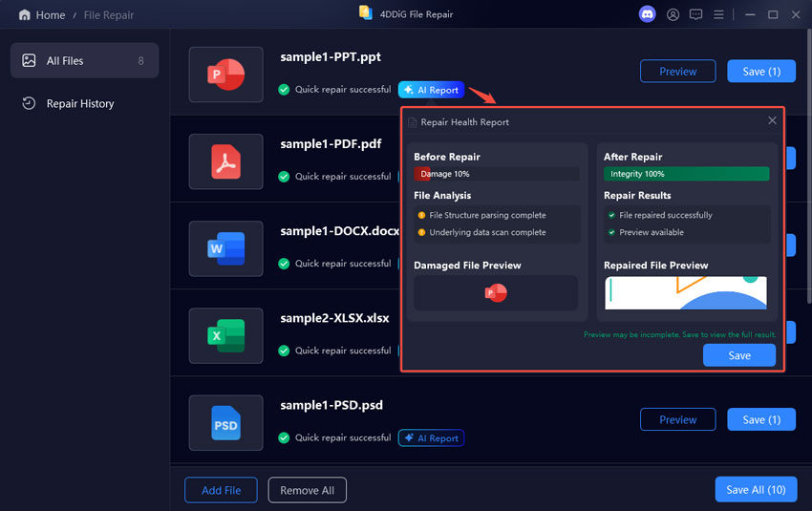This screenshot has height=511, width=812.
Task: Click the Integrity 100% progress bar
Action: (x=686, y=174)
